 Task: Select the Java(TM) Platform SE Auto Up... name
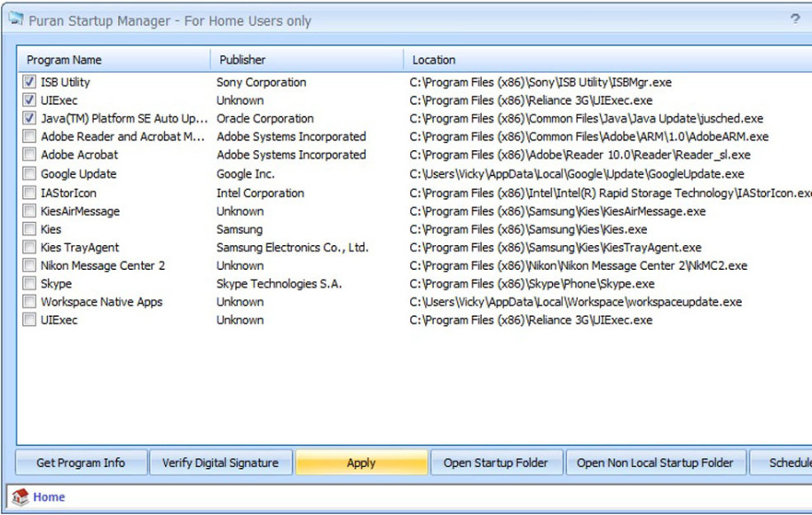click(x=124, y=118)
